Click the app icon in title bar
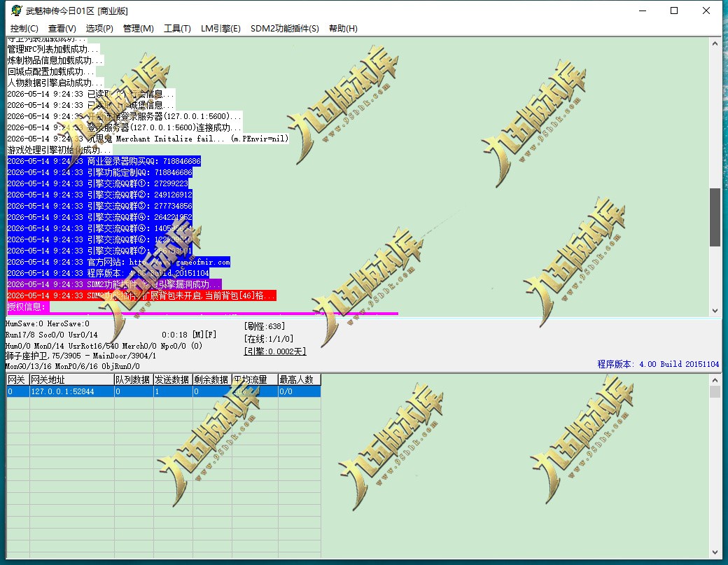728x565 pixels. 16,11
